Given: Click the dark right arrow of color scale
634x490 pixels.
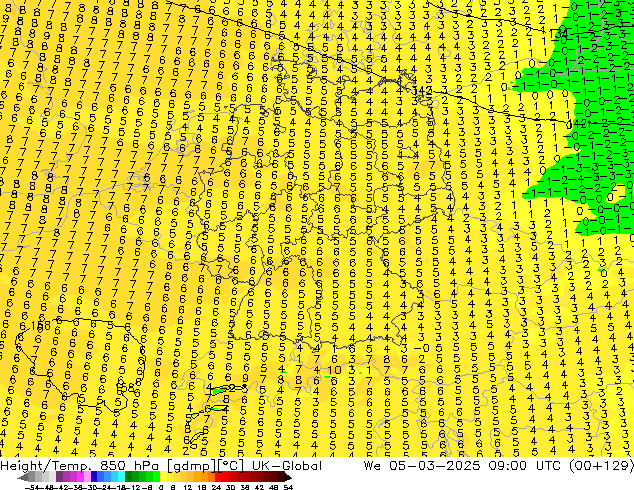Looking at the screenshot, I should coord(288,477).
